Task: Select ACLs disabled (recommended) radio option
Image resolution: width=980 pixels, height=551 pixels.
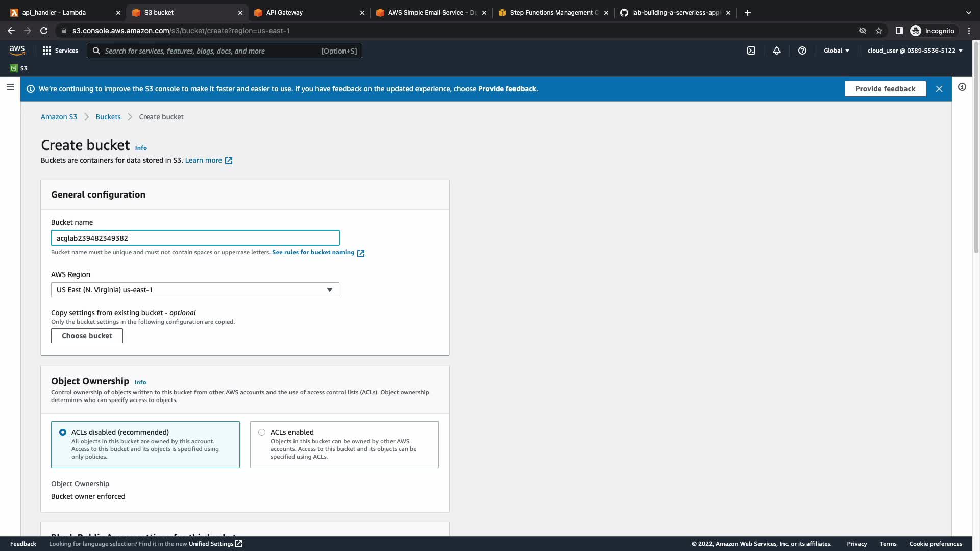Action: [63, 432]
